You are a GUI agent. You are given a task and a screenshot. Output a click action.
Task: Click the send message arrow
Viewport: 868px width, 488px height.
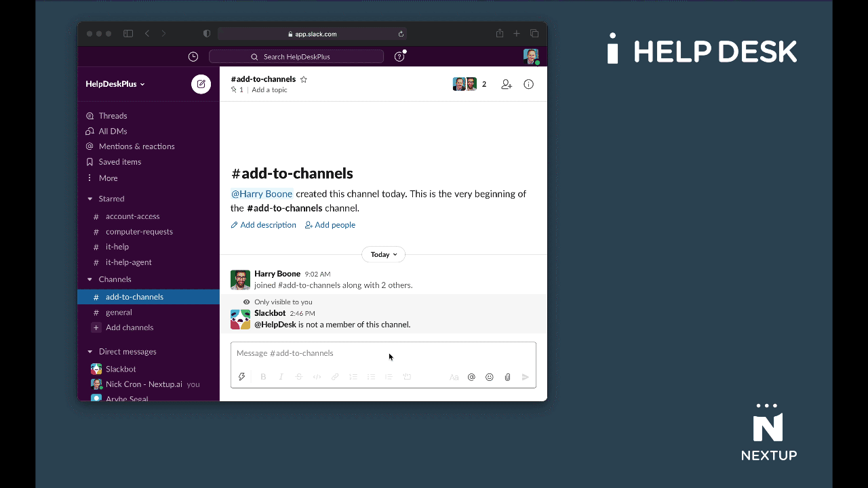(x=526, y=378)
